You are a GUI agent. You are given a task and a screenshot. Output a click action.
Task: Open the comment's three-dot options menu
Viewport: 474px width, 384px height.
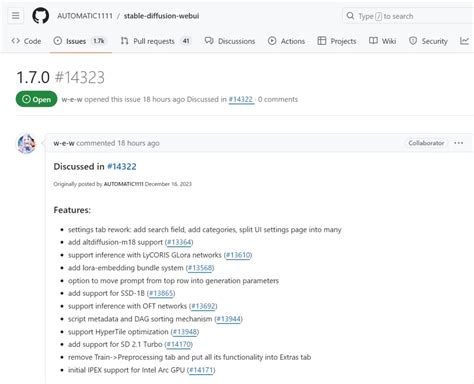coord(459,143)
